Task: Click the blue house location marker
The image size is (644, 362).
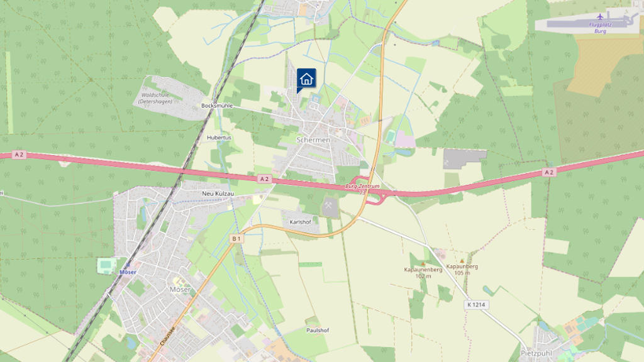Action: point(306,79)
